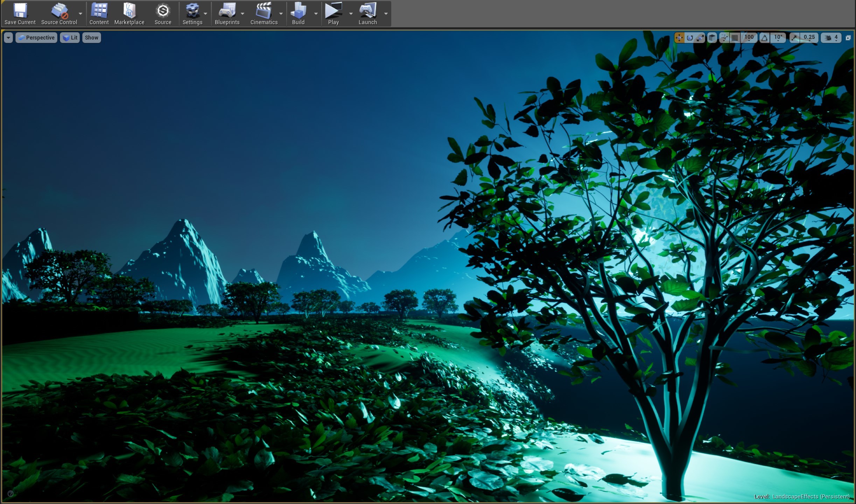
Task: Open the Play mode options dropdown arrow
Action: [351, 14]
